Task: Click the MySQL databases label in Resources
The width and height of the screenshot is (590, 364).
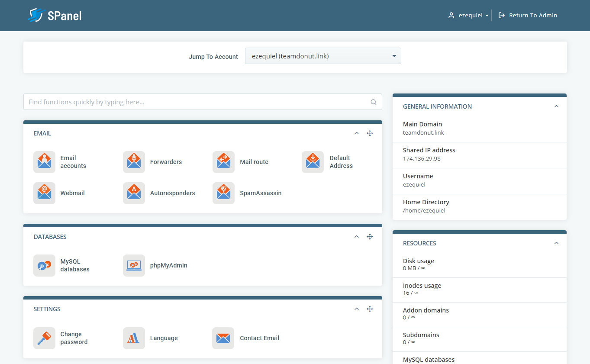Action: 429,360
